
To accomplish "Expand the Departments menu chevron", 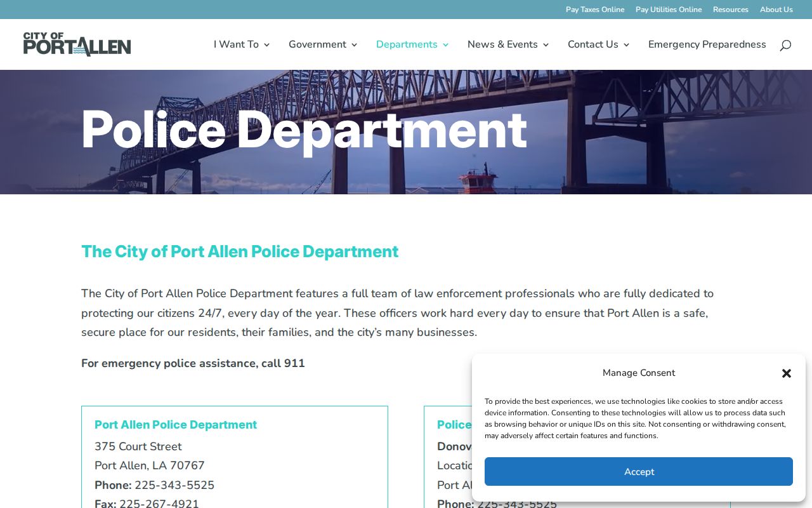I will 445,45.
